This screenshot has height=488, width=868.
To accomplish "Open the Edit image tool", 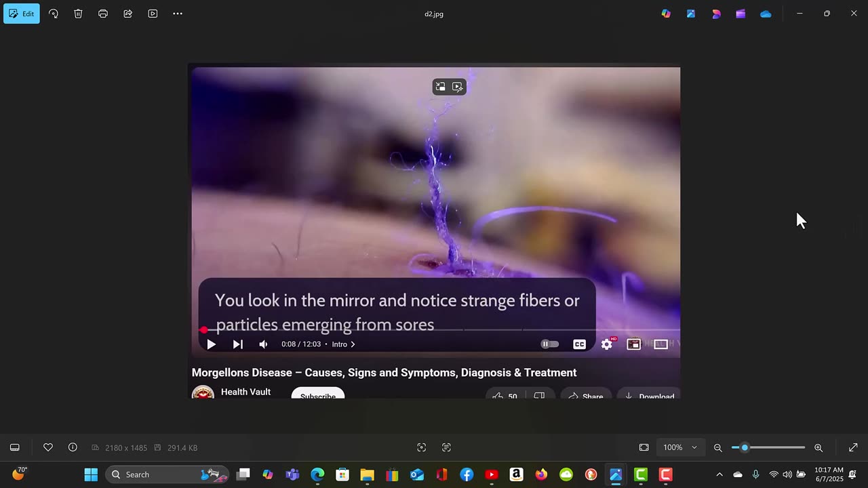I will tap(22, 14).
